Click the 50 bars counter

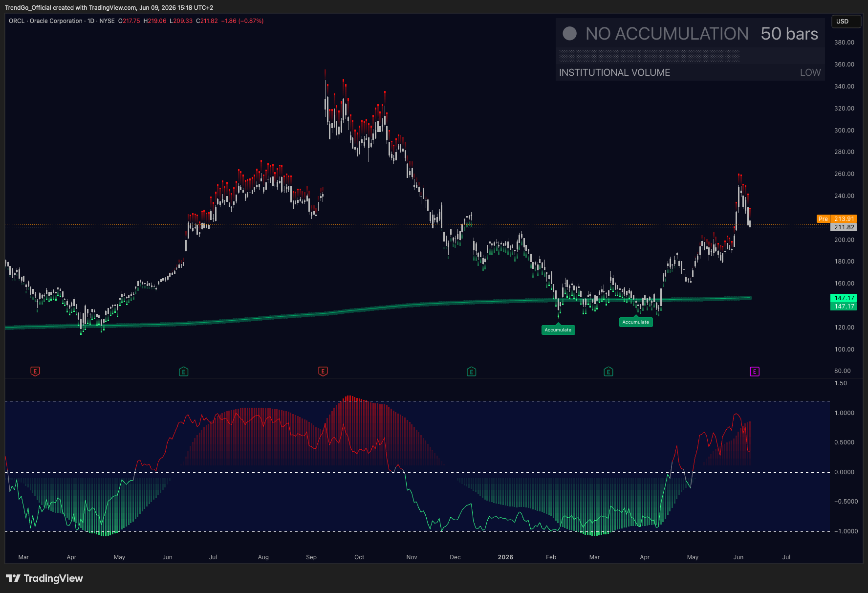789,34
